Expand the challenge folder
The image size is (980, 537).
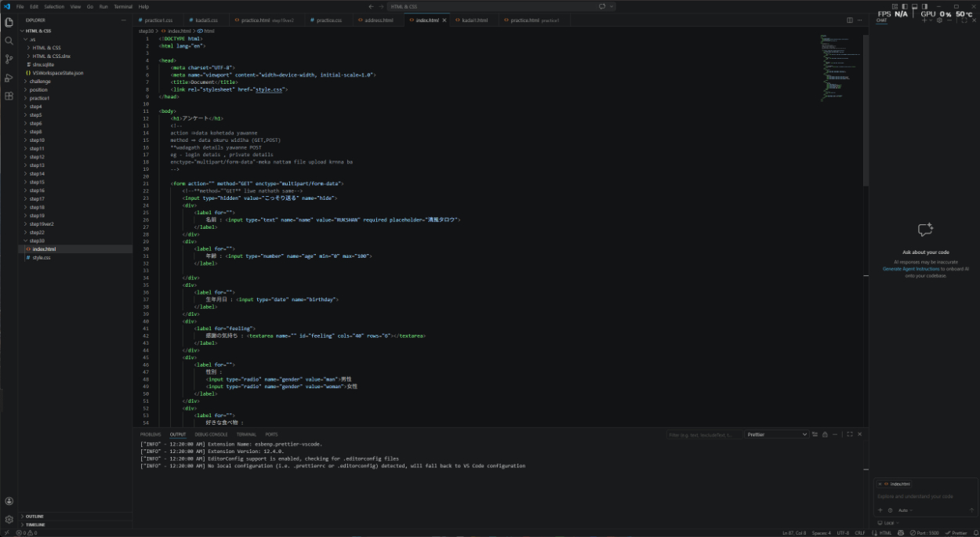coord(40,82)
